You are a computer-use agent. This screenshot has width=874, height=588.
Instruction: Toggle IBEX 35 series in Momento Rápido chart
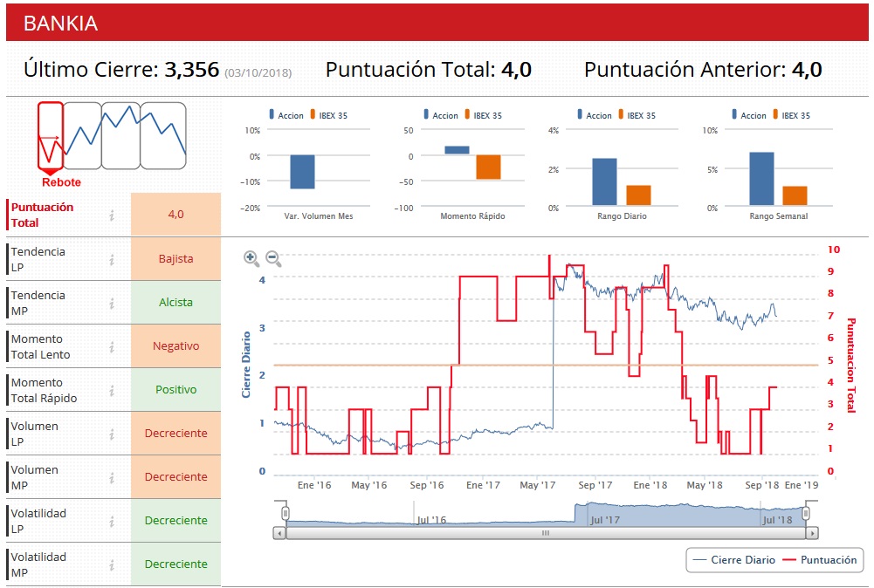[x=483, y=115]
